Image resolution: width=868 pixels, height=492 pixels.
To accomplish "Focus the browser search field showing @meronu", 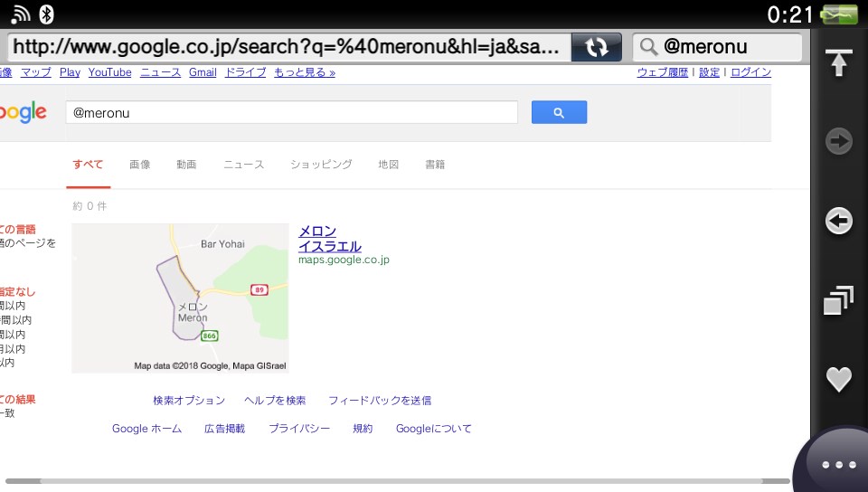I will (717, 47).
